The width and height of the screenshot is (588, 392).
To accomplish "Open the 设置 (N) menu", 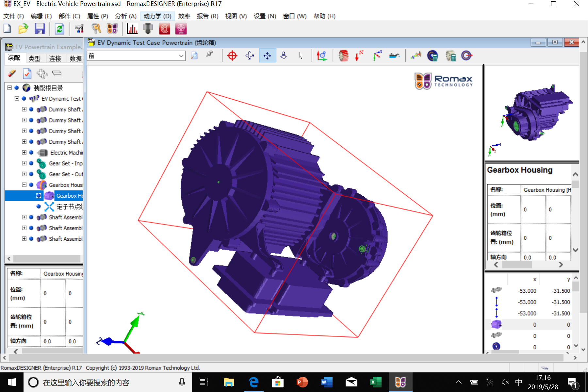I will click(265, 16).
